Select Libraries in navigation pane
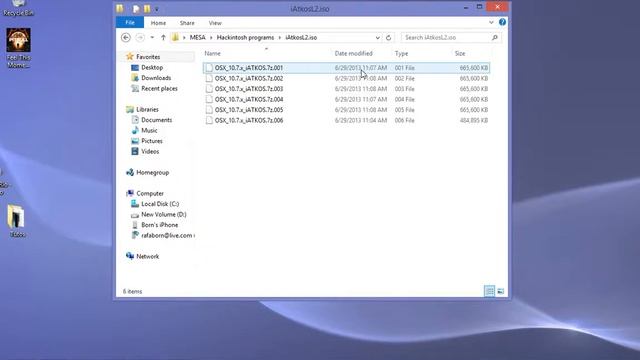The width and height of the screenshot is (640, 360). tap(147, 109)
